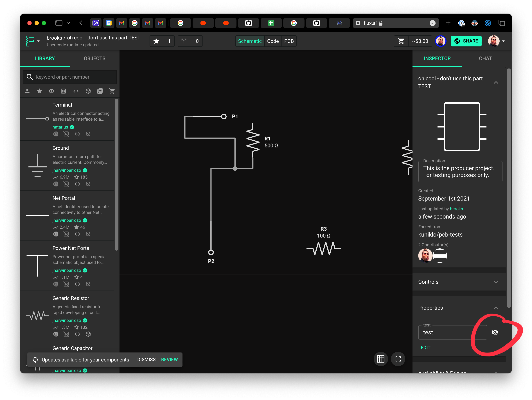
Task: Zoom canvas to fit with fullscreen icon
Action: point(398,359)
